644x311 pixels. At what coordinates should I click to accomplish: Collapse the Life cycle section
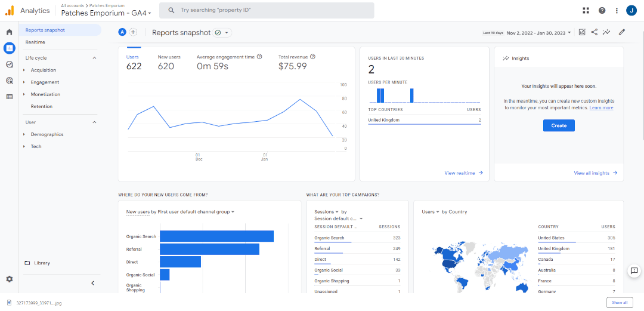point(94,58)
